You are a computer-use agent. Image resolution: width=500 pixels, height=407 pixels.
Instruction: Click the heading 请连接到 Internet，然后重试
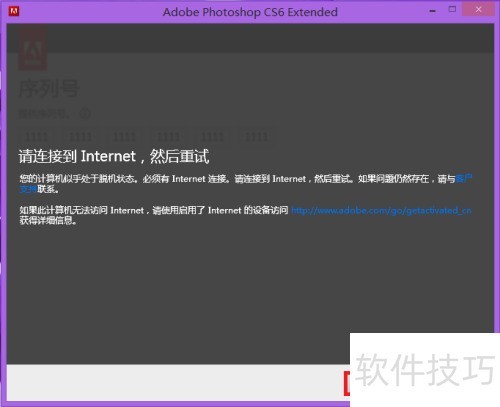[114, 156]
